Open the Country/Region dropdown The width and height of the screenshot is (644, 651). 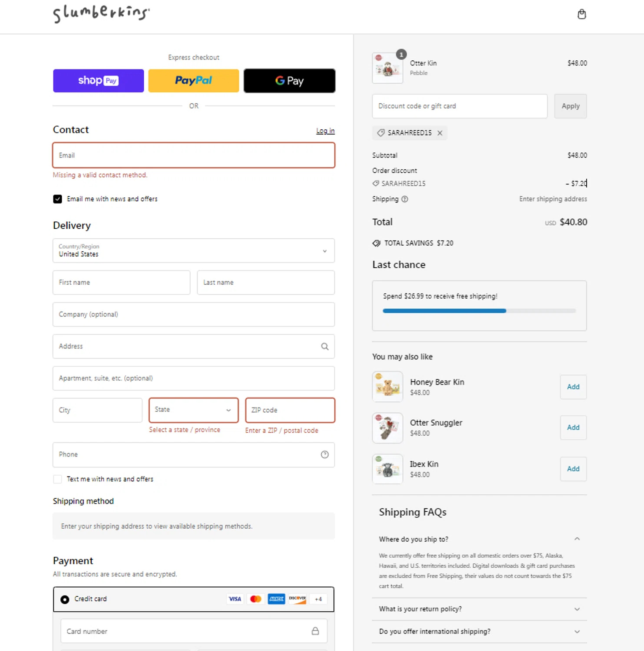click(x=194, y=251)
